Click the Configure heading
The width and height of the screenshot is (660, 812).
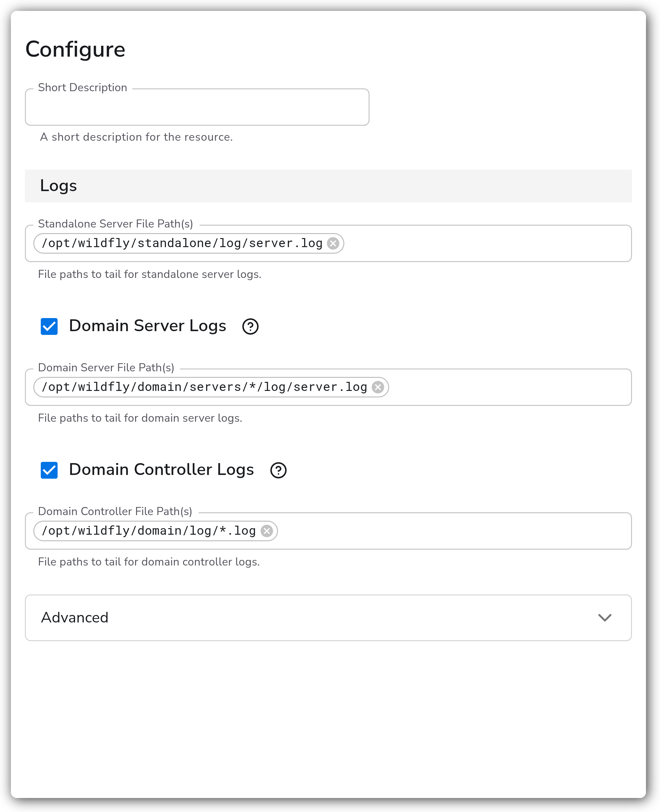(75, 50)
